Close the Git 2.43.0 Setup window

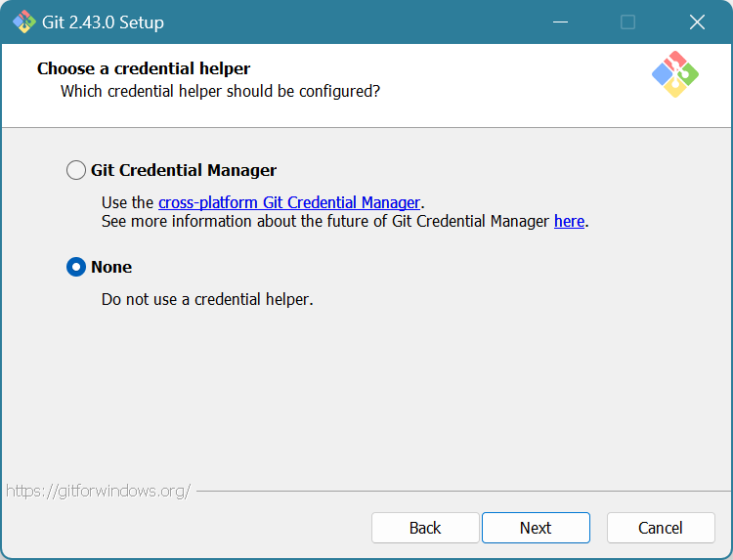click(x=697, y=22)
